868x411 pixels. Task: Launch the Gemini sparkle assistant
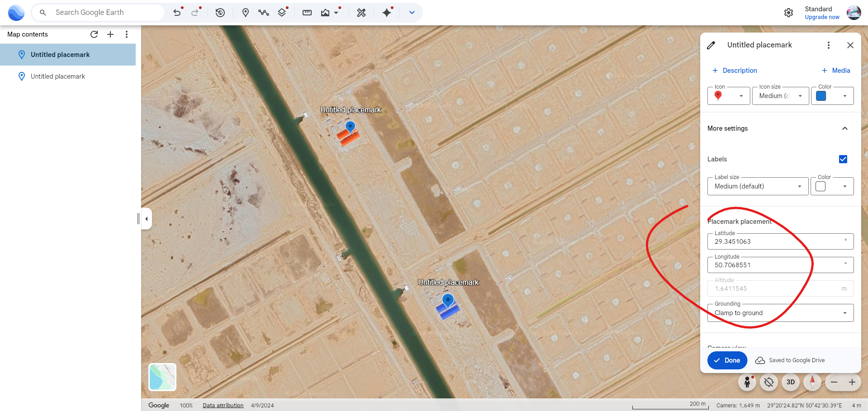pos(387,13)
